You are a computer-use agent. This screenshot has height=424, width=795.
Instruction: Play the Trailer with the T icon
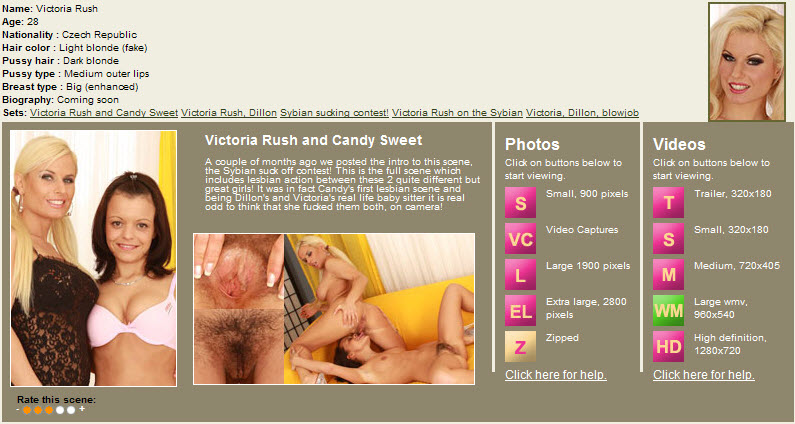pyautogui.click(x=668, y=202)
